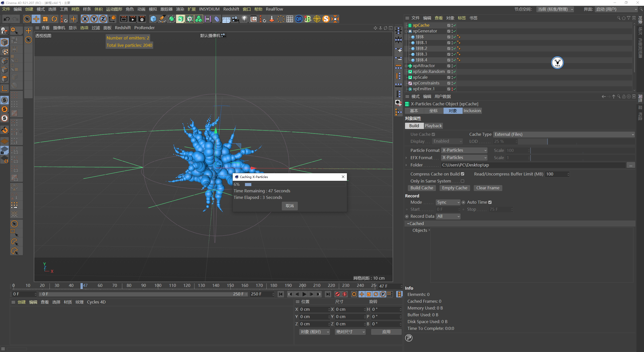Toggle xpAttractor enable checkmark in object manager
This screenshot has width=644, height=352.
[455, 66]
